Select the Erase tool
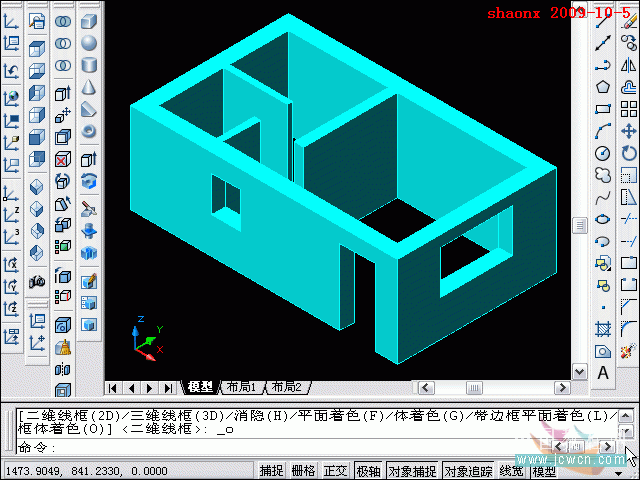This screenshot has width=640, height=480. click(x=629, y=21)
